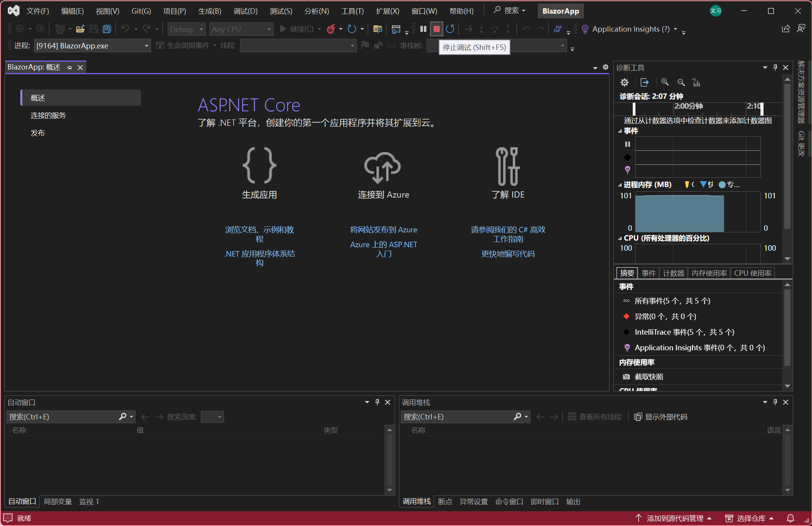Close the 自动窗口 panel
The image size is (812, 526).
tap(388, 402)
